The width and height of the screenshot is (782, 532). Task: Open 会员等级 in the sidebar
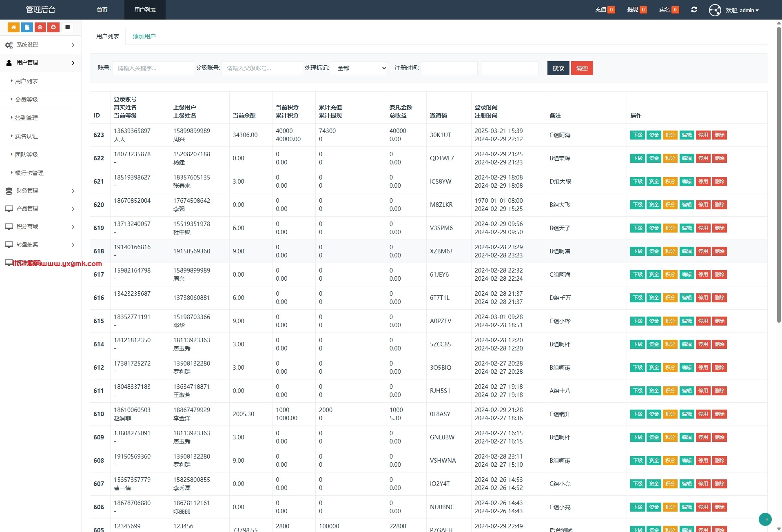pos(27,100)
